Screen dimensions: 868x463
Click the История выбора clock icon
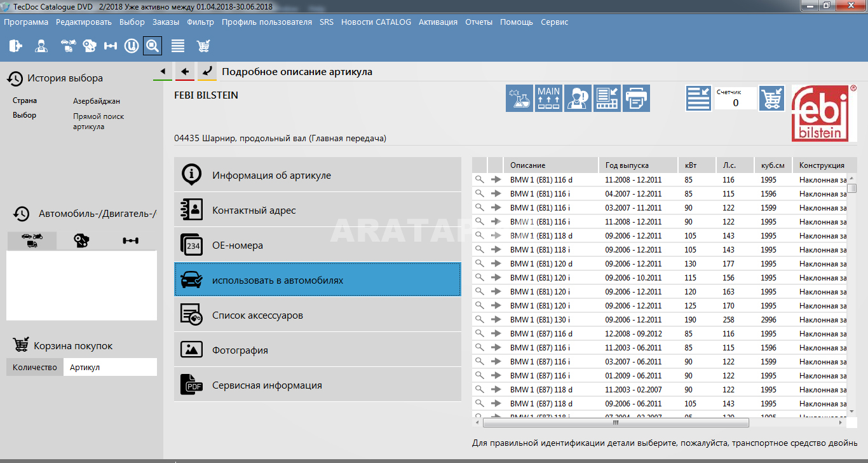[15, 78]
